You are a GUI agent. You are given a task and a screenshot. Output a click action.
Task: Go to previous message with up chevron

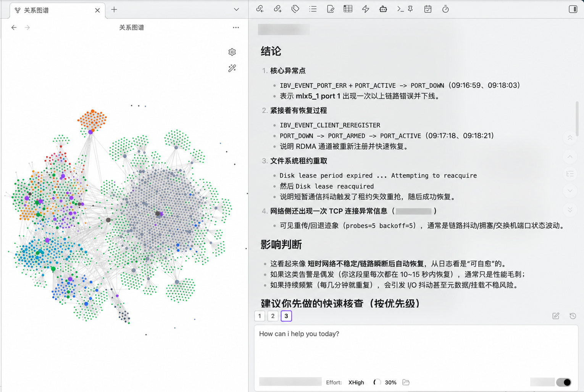click(x=570, y=156)
